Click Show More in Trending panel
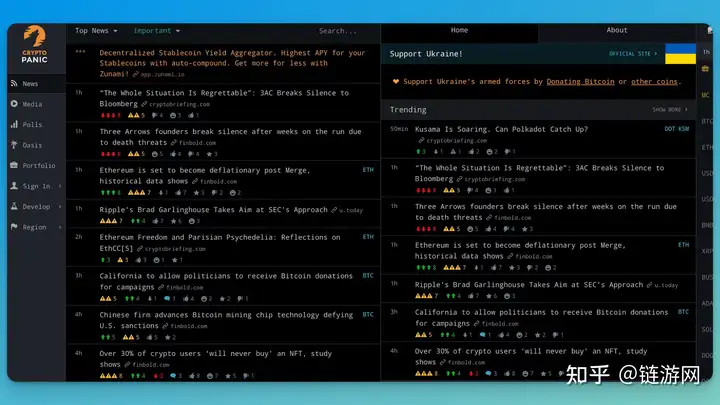The image size is (720, 405). click(670, 110)
